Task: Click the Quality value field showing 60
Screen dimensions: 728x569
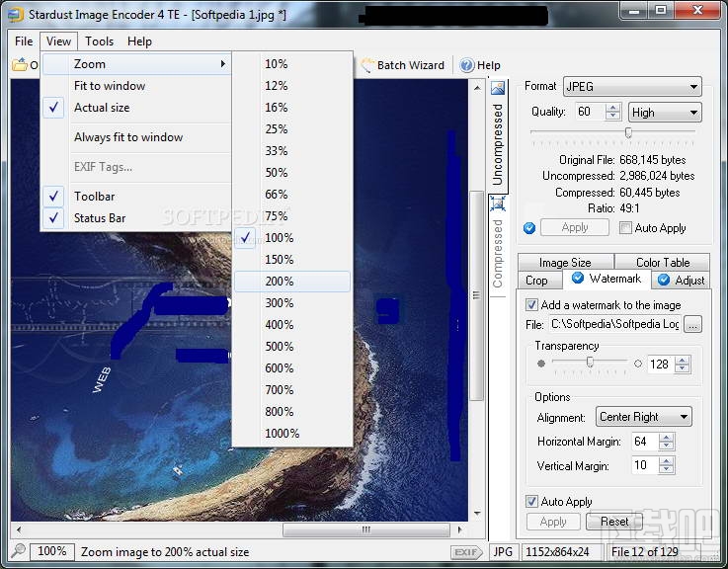Action: pyautogui.click(x=590, y=112)
